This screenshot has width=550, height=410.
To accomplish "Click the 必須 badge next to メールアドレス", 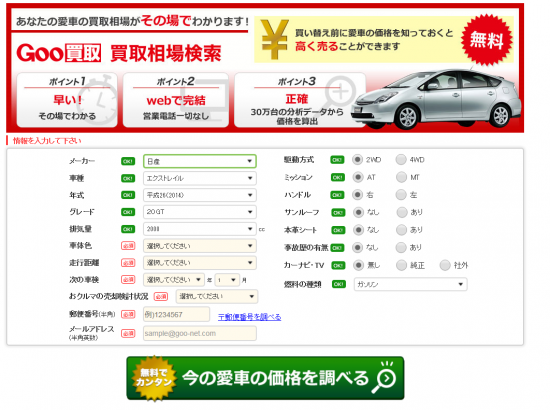I will [x=128, y=334].
